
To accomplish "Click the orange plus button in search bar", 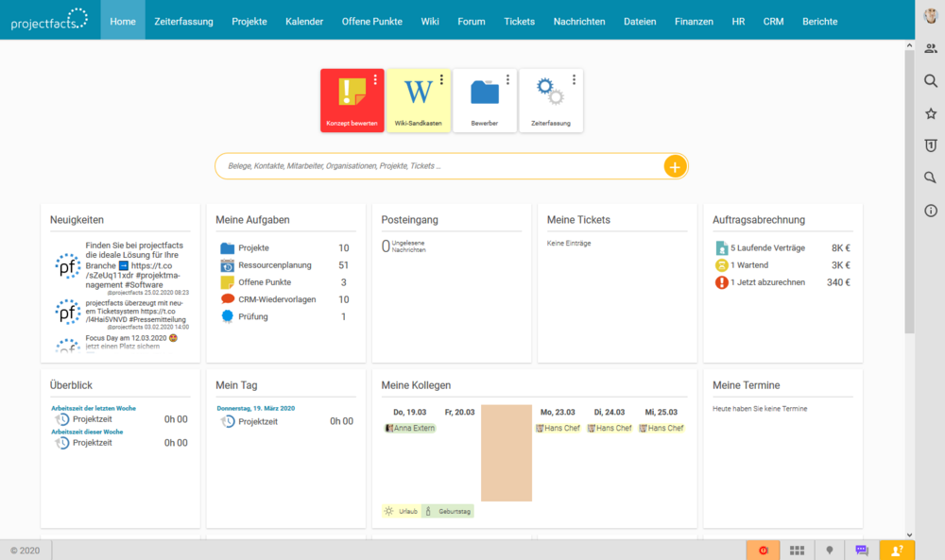I will point(674,167).
